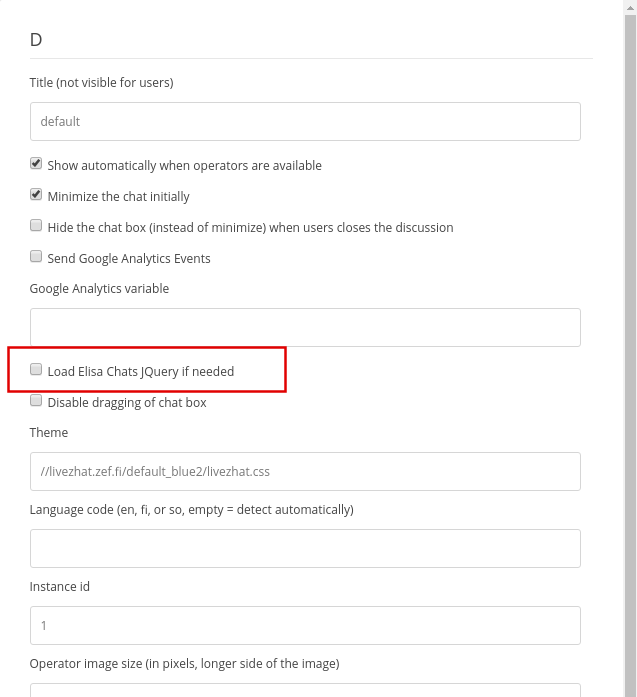Click the Theme label text
637x697 pixels.
[49, 433]
